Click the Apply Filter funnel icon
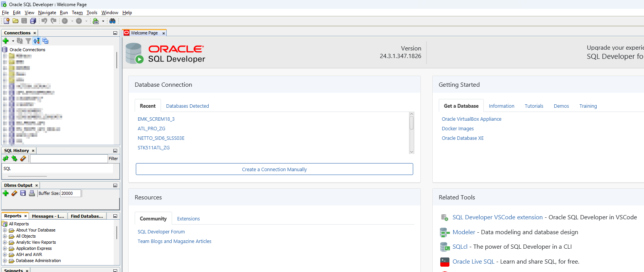This screenshot has width=644, height=272. pyautogui.click(x=28, y=41)
